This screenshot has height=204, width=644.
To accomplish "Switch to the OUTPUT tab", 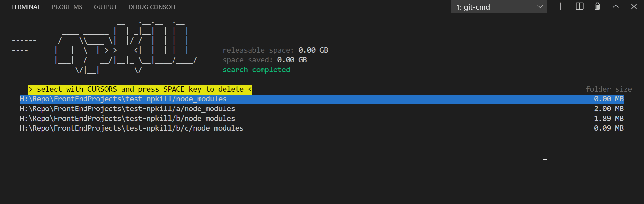I will [105, 7].
